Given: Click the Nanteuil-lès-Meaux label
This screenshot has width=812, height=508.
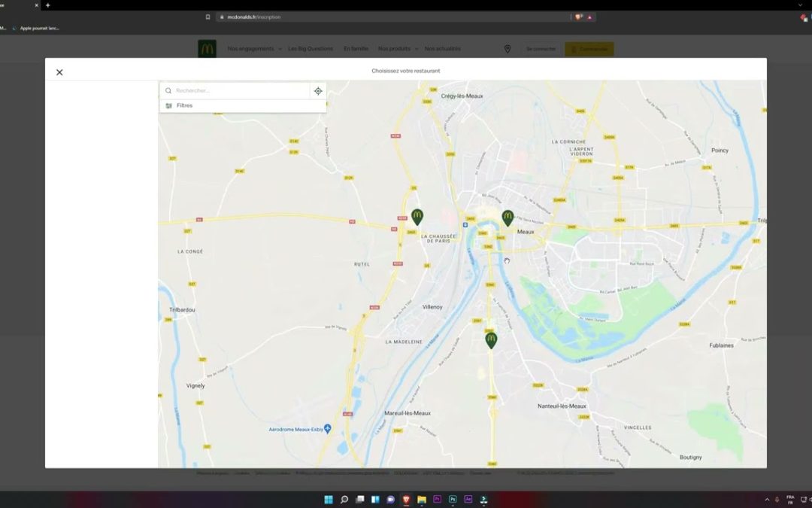Looking at the screenshot, I should (x=562, y=406).
